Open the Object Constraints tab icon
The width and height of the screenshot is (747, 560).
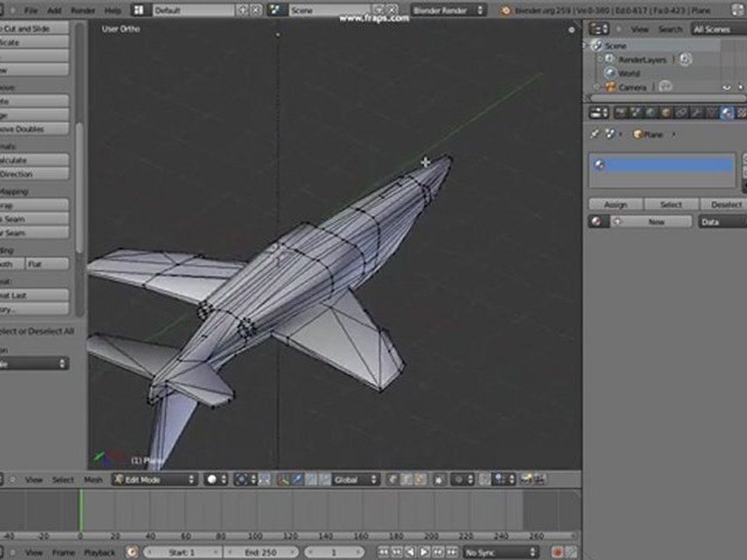(682, 112)
